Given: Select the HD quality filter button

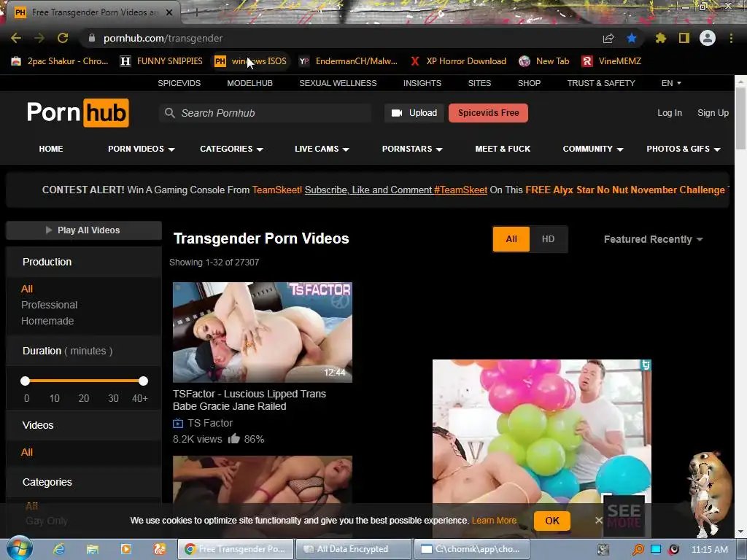Looking at the screenshot, I should pyautogui.click(x=548, y=239).
